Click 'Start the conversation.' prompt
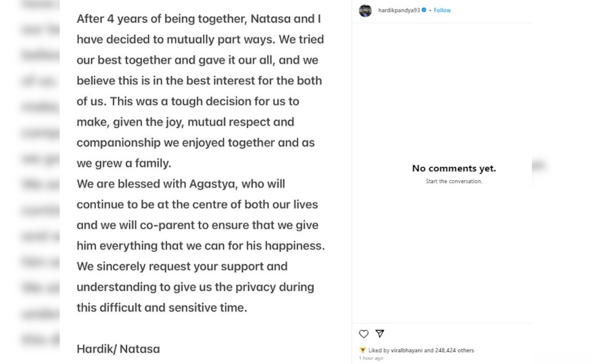Image resolution: width=592 pixels, height=364 pixels. [454, 182]
